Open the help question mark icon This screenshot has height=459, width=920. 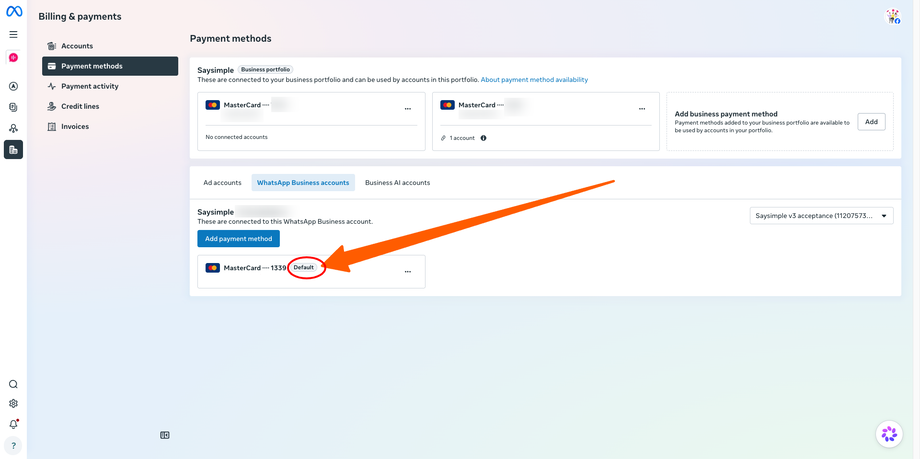[13, 446]
